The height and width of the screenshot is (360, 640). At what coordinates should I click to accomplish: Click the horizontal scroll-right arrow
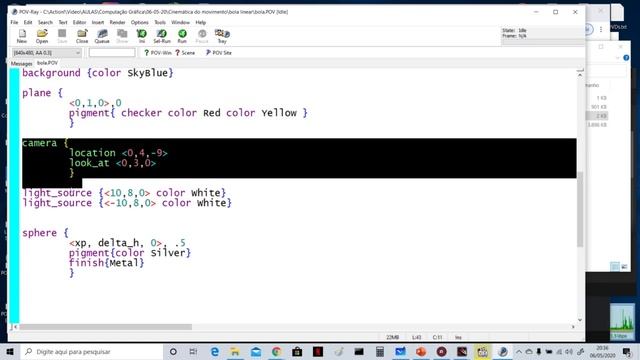(573, 327)
